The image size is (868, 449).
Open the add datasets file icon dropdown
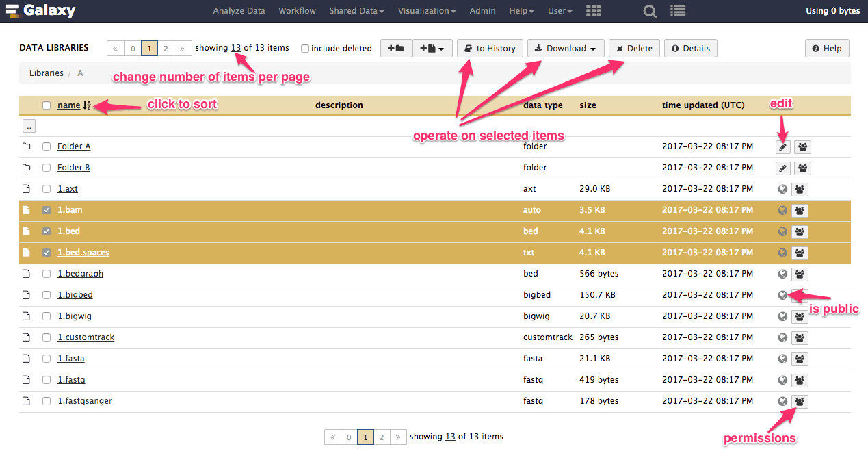432,49
